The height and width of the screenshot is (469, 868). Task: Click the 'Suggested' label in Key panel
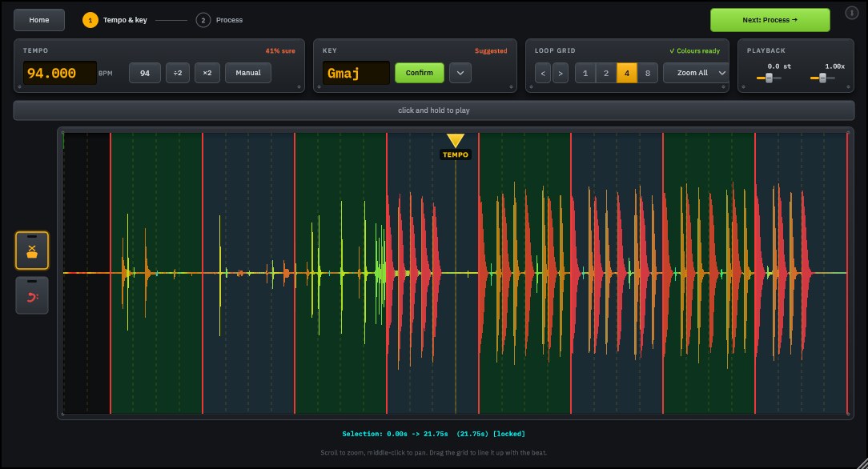[x=491, y=51]
